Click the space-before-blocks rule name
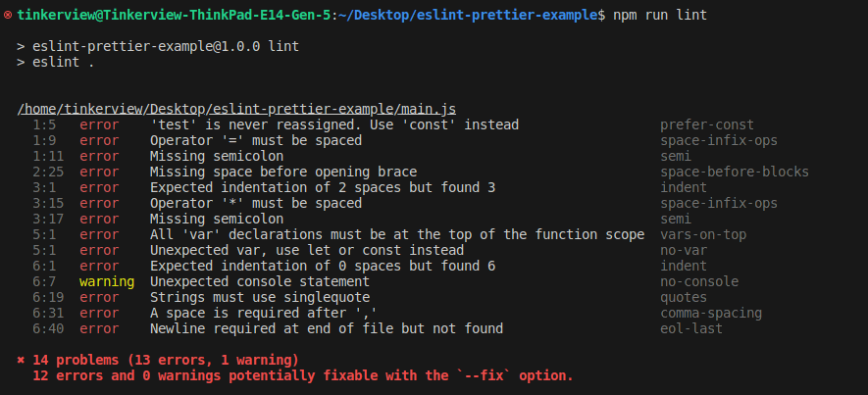 (735, 172)
